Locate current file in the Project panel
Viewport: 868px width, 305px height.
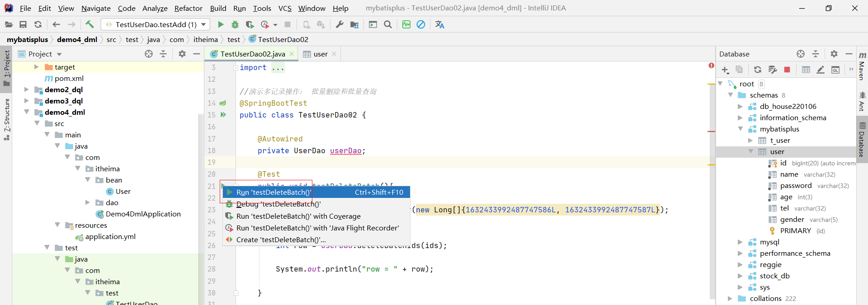pyautogui.click(x=149, y=54)
